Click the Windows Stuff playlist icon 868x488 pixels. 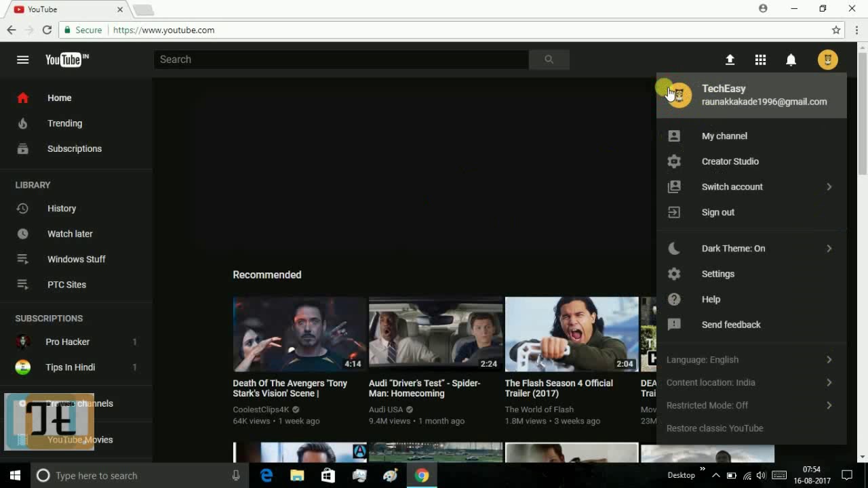pyautogui.click(x=22, y=259)
